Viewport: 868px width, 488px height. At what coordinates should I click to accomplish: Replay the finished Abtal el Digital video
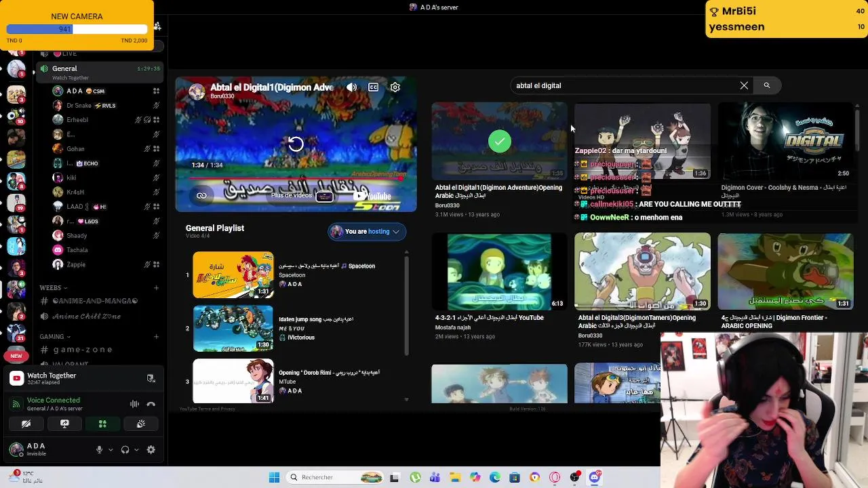296,144
